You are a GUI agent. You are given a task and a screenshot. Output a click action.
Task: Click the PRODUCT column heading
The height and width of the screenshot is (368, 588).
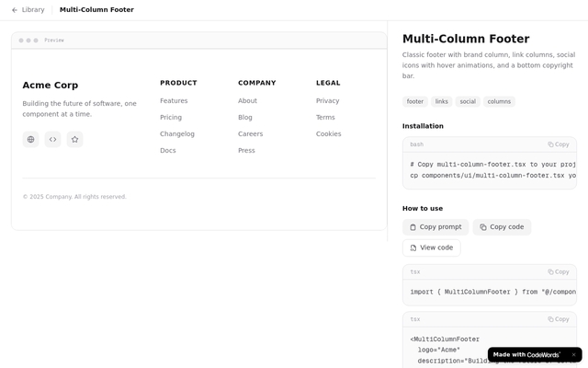pyautogui.click(x=178, y=83)
